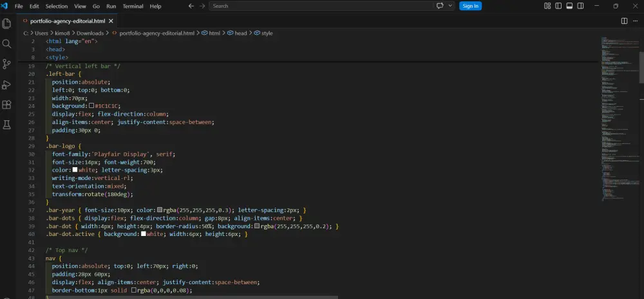644x299 pixels.
Task: Split the editor to the right
Action: coord(624,21)
